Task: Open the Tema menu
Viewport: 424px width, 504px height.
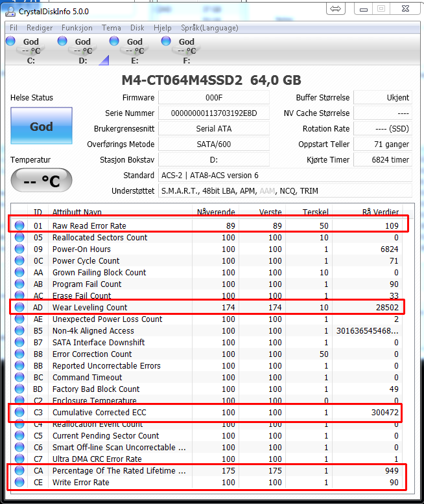Action: tap(112, 28)
